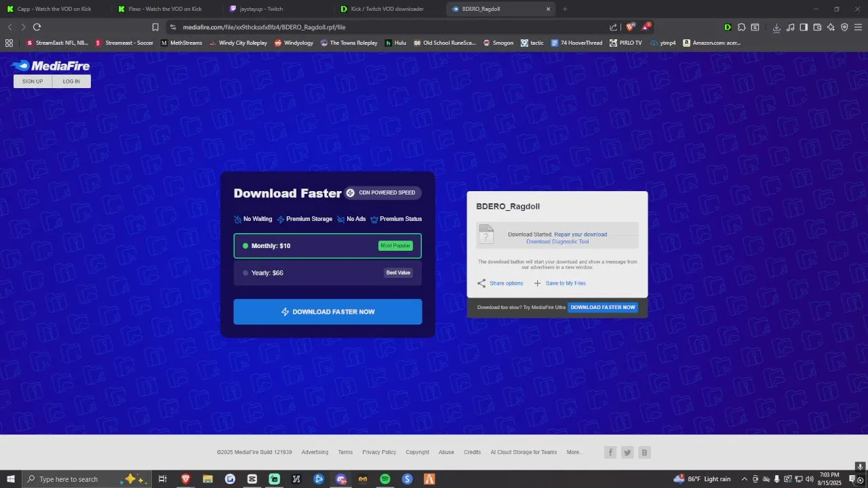Open MediaFire's blog B footer icon
Image resolution: width=868 pixels, height=488 pixels.
tap(644, 453)
